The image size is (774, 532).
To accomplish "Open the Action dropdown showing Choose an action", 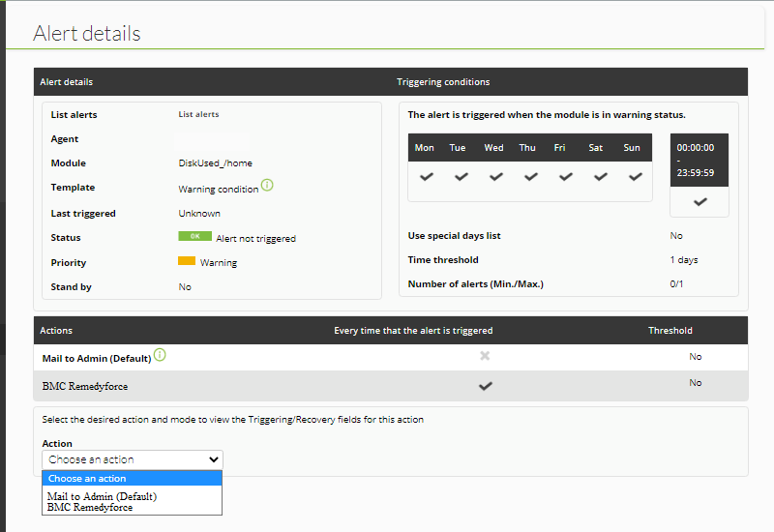I will 133,459.
